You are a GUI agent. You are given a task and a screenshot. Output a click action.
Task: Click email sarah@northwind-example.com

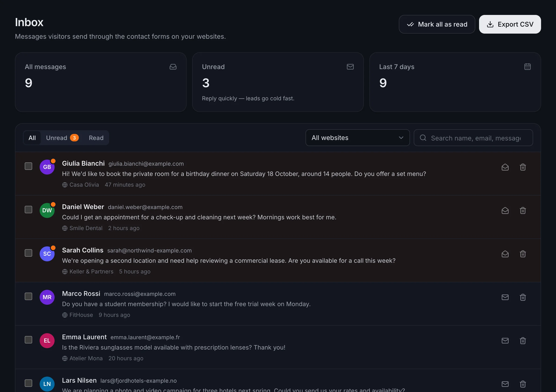[x=149, y=251]
